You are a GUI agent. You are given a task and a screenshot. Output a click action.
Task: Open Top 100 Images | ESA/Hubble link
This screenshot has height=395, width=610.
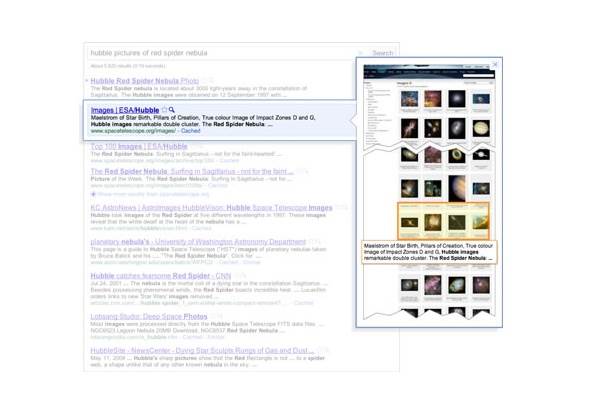pyautogui.click(x=139, y=146)
